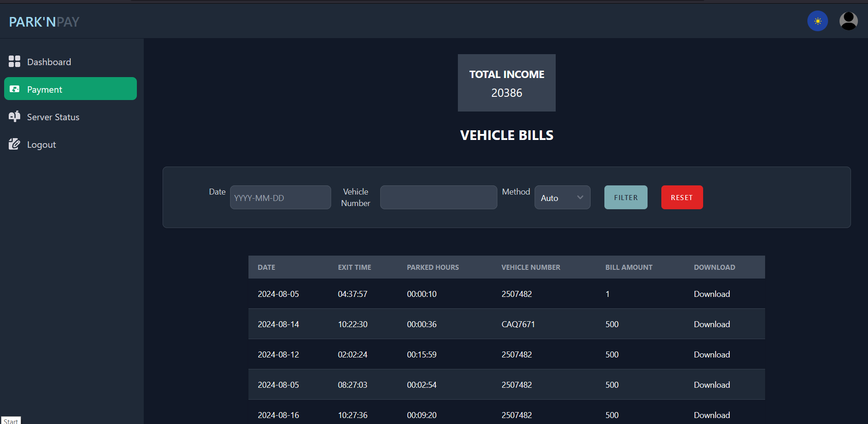Open the Method dropdown showing Auto
The image size is (868, 424).
(x=562, y=197)
